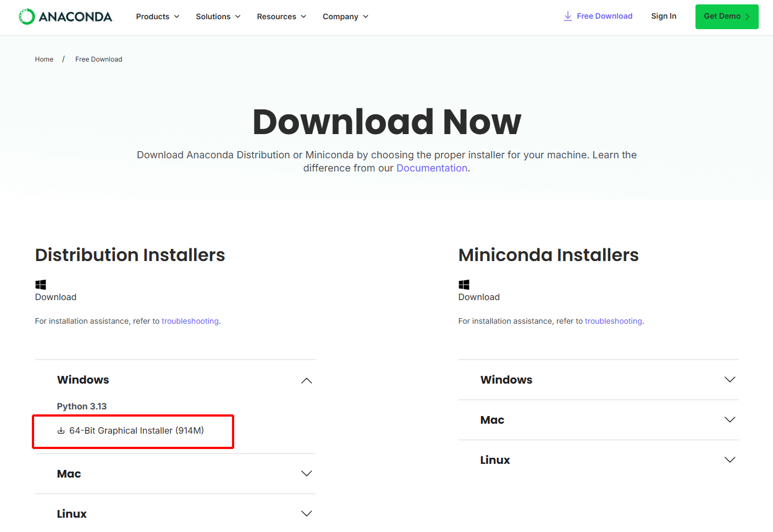Screen dimensions: 773x532
Task: Click Download text under Miniconda Installers
Action: click(x=479, y=297)
